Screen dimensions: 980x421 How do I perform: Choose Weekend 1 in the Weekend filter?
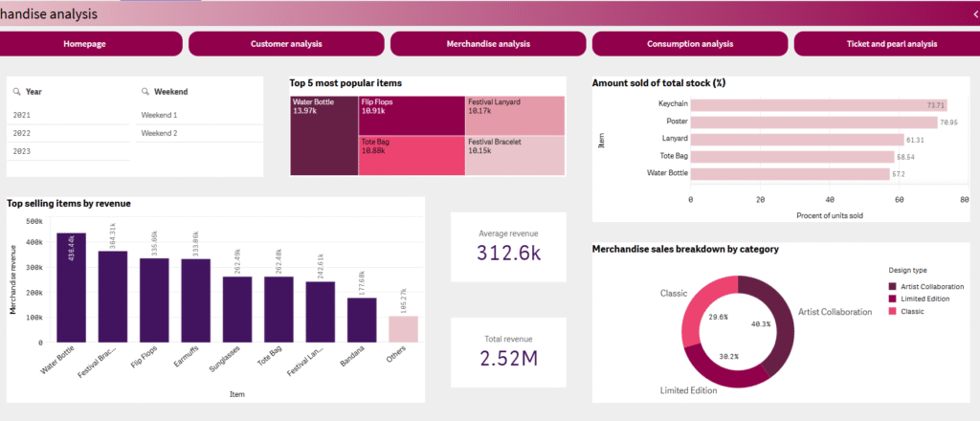(x=199, y=116)
